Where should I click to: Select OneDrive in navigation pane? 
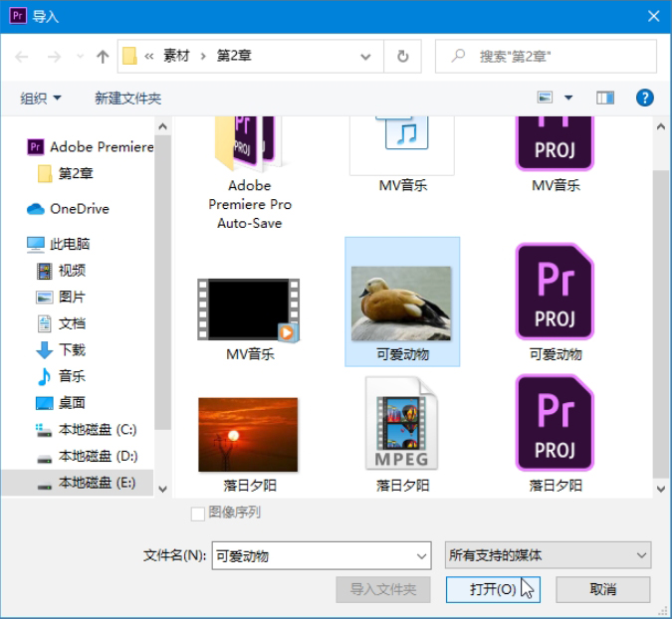point(68,209)
